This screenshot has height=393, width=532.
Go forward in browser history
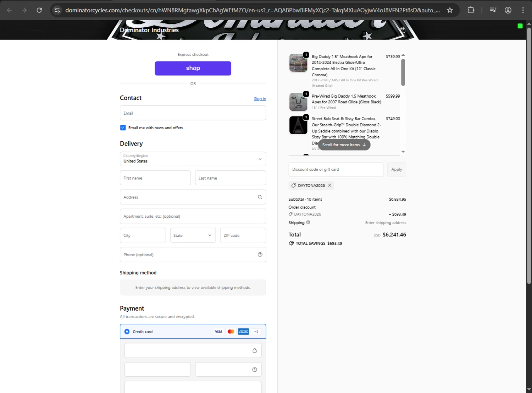[24, 10]
